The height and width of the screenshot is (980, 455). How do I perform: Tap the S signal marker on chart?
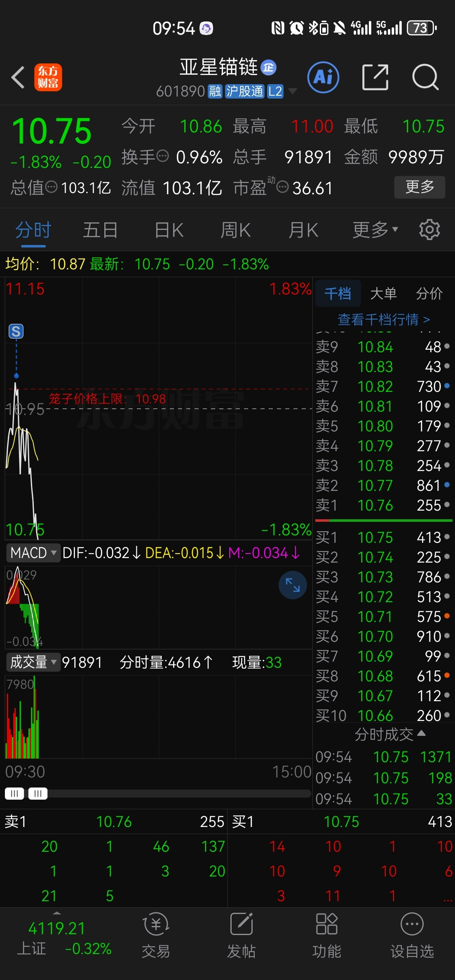(16, 331)
